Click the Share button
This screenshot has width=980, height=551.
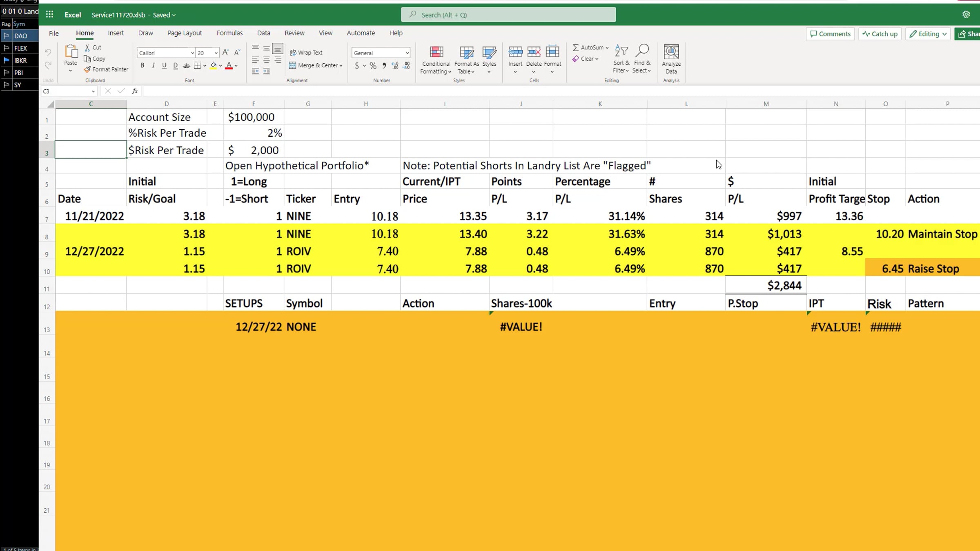968,34
